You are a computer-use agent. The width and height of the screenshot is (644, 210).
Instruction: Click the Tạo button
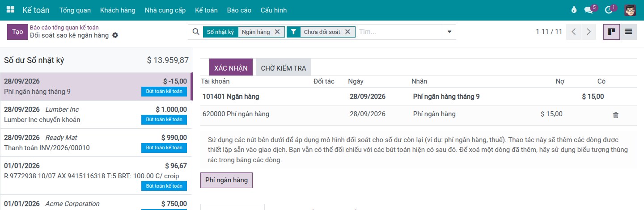tap(17, 32)
